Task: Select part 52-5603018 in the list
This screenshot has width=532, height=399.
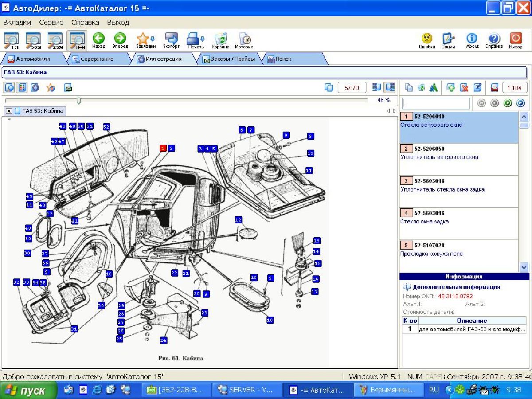Action: [x=459, y=192]
